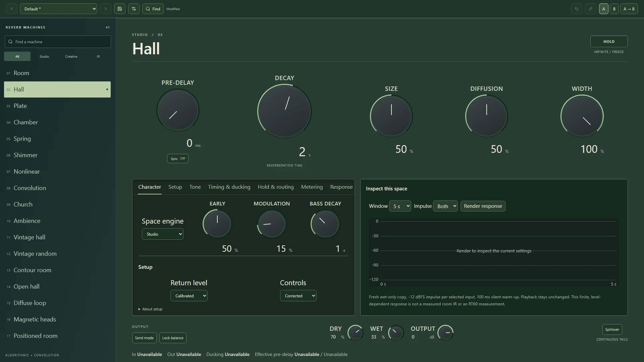Image resolution: width=644 pixels, height=362 pixels.
Task: Enable Send mode
Action: [144, 338]
